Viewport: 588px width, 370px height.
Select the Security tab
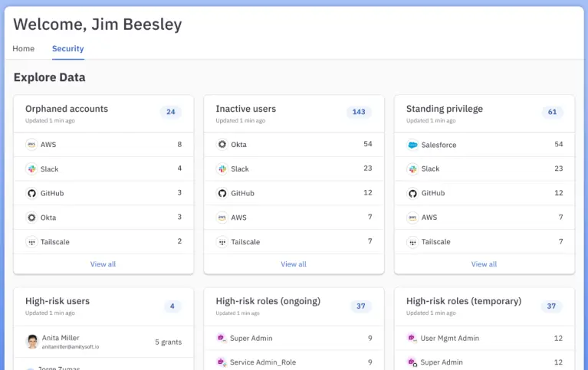pos(68,49)
